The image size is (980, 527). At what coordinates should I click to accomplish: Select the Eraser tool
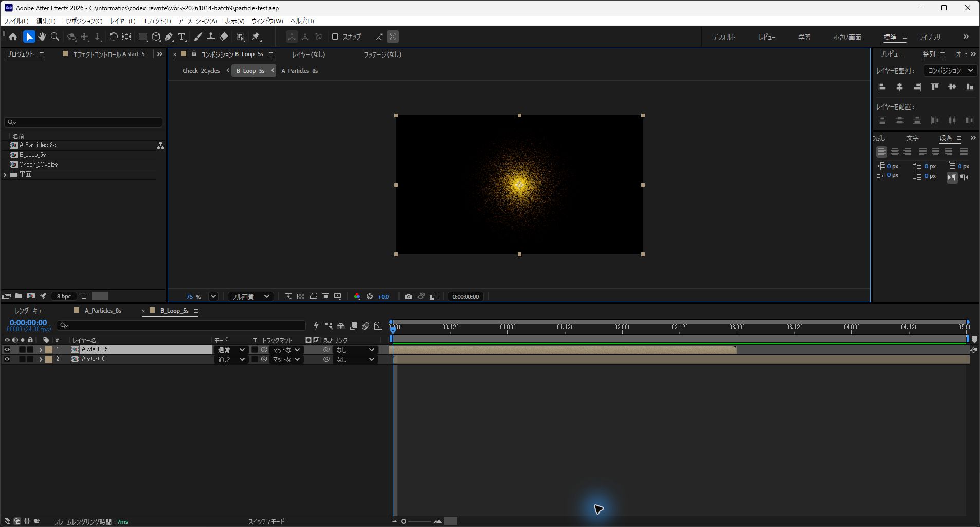224,37
